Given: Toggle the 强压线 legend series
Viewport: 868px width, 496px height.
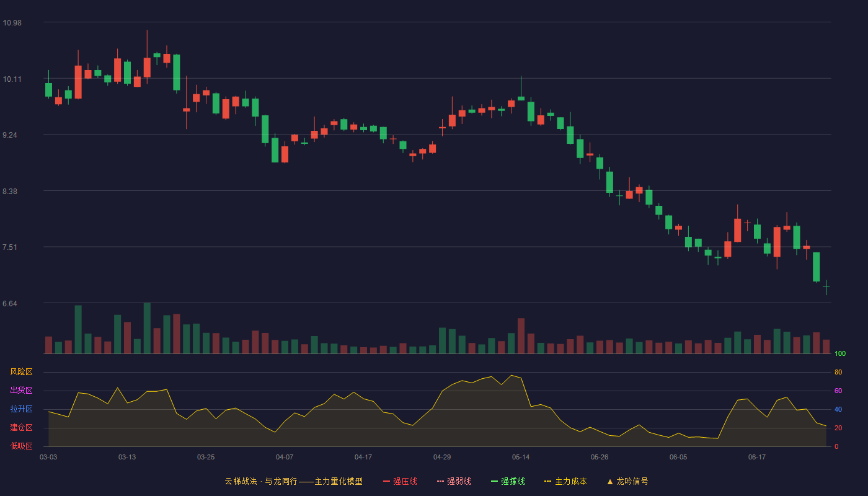Looking at the screenshot, I should (400, 481).
